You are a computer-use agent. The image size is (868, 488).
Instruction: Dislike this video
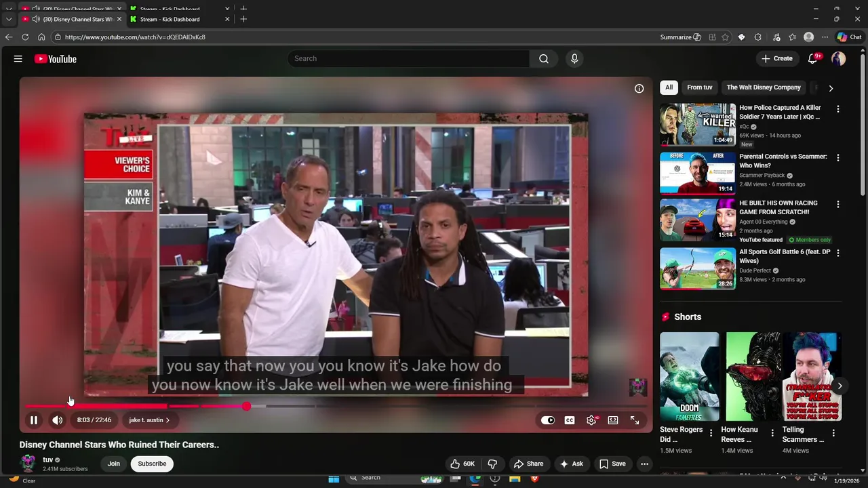(493, 464)
